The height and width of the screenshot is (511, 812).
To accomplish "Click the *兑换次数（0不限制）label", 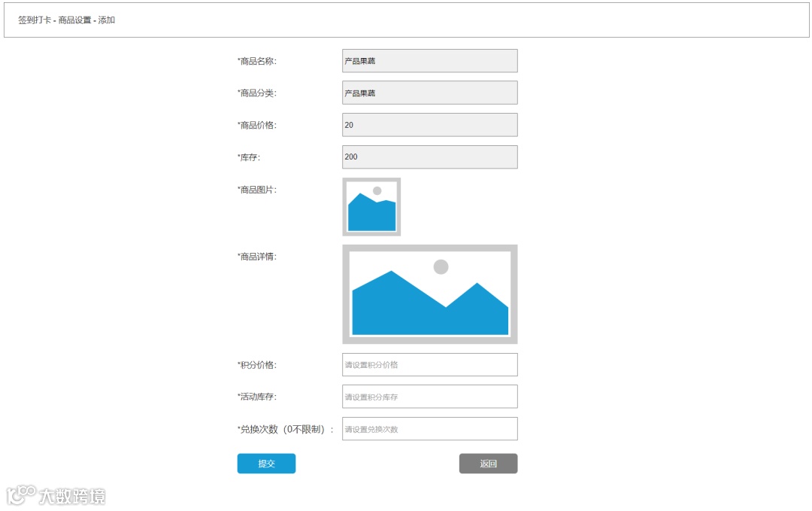I will [286, 429].
